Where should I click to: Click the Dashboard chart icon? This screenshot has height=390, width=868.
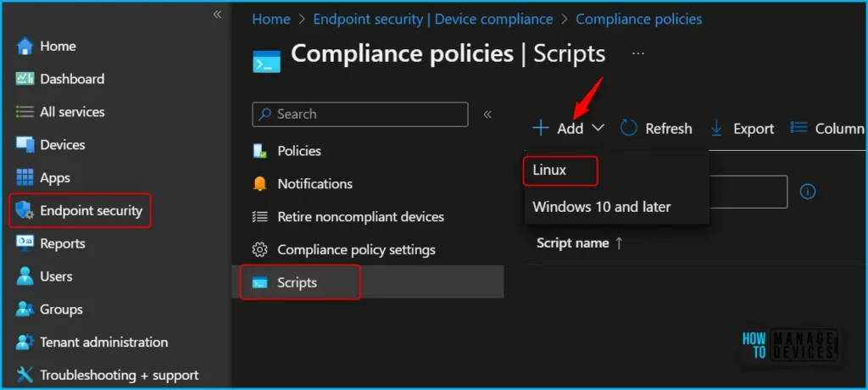point(25,79)
